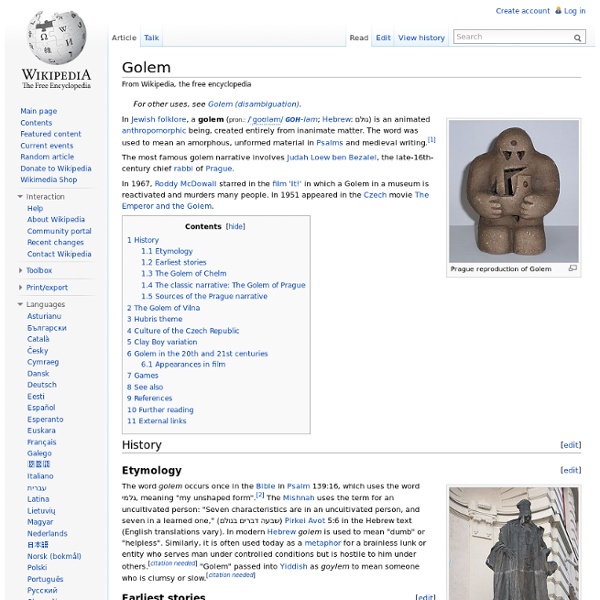Jump to 1.1 Etymology in contents
The width and height of the screenshot is (600, 600).
pos(167,251)
